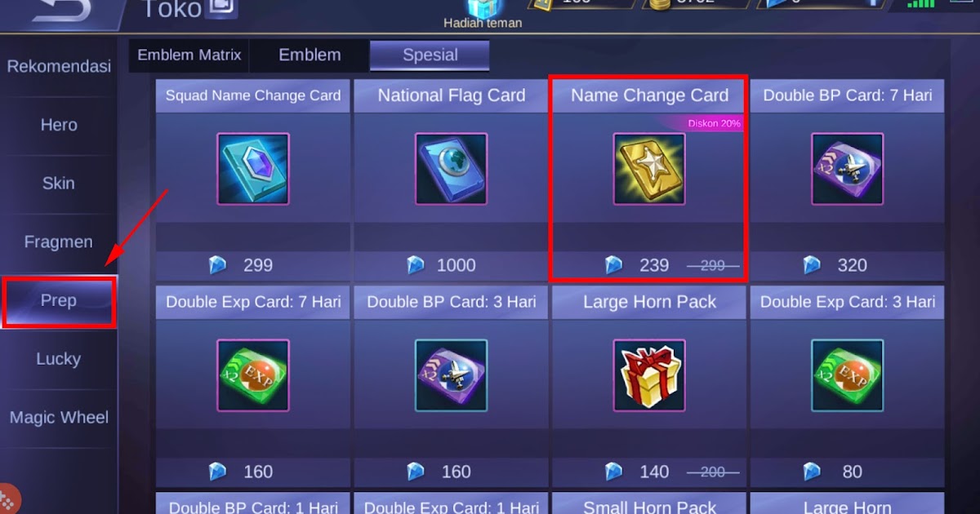Select Fragmen in the sidebar
Viewport: 980px width, 514px height.
click(x=59, y=242)
